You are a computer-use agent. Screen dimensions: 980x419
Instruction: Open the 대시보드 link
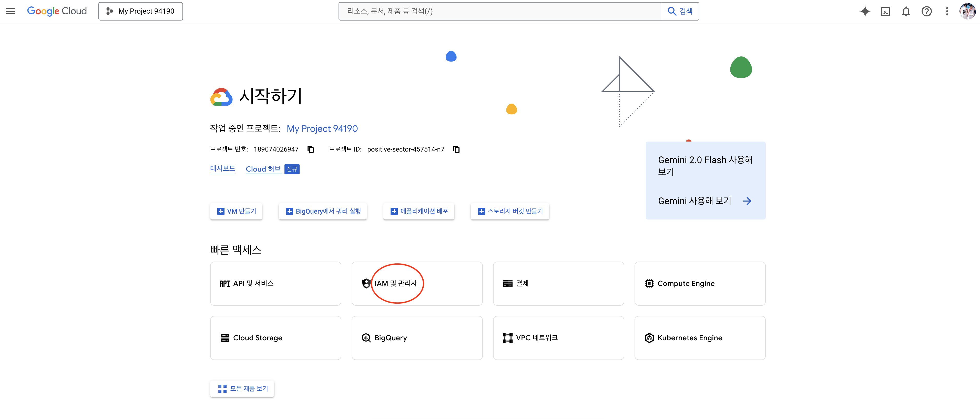coord(222,168)
